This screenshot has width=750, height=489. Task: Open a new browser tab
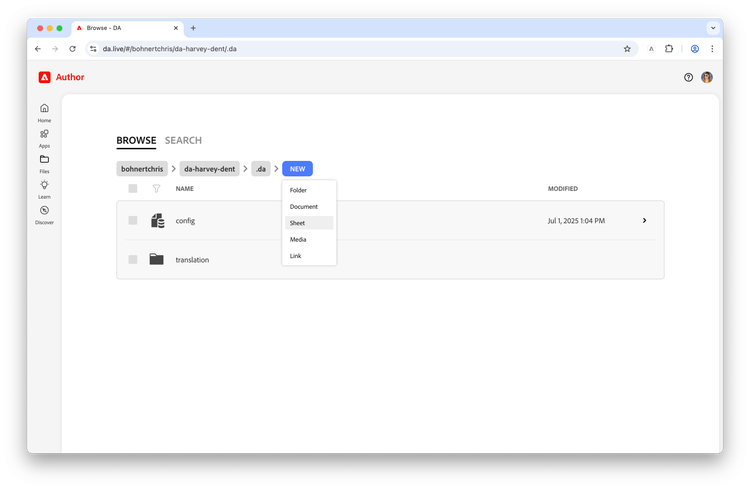(x=193, y=28)
